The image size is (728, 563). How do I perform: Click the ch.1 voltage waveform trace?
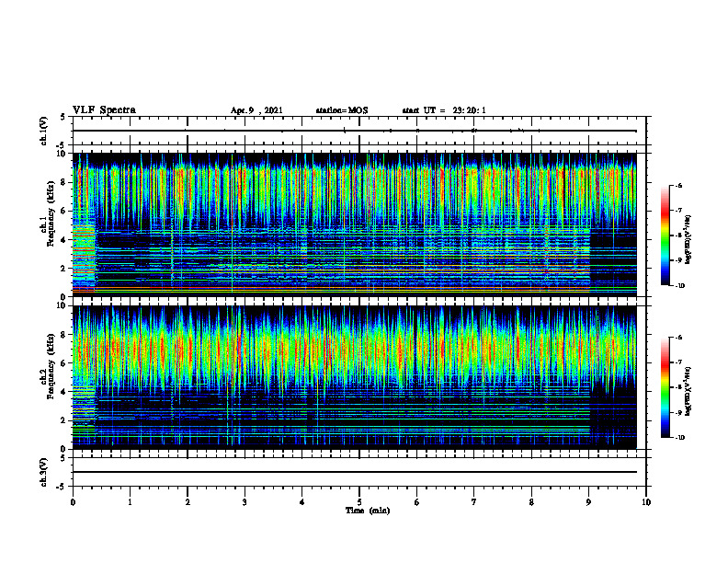click(354, 131)
